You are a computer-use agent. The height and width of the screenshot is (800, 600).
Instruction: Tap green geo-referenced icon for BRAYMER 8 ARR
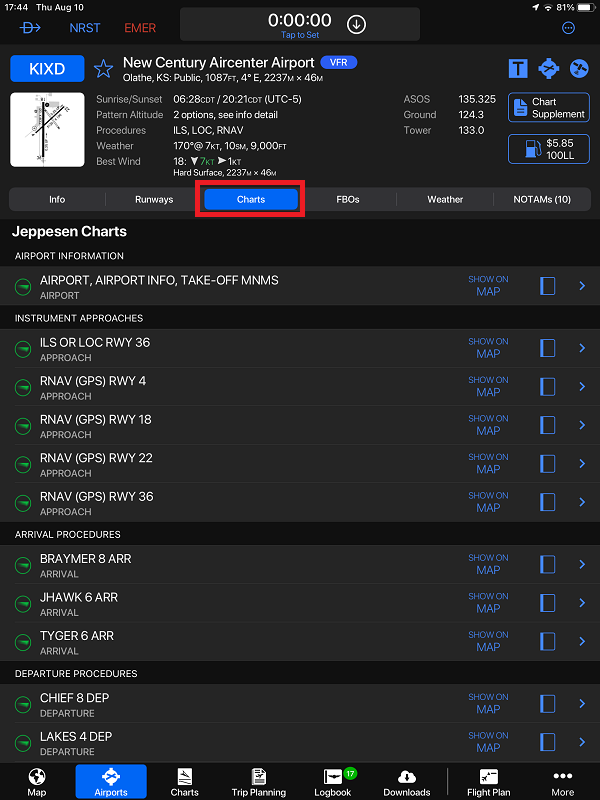point(23,566)
